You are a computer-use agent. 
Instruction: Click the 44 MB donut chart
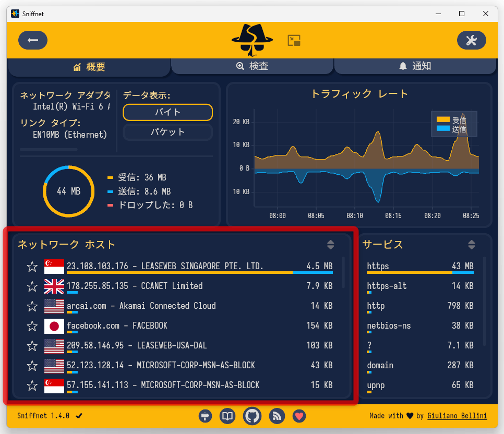click(68, 191)
